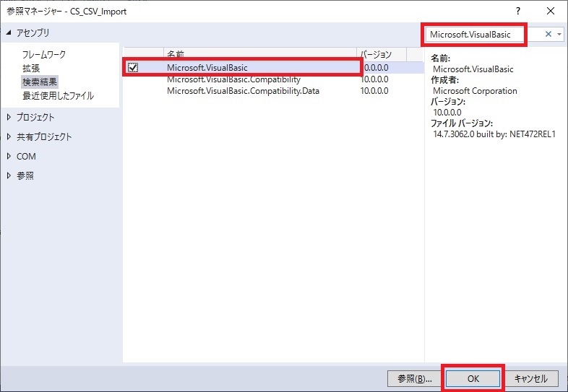The width and height of the screenshot is (568, 392).
Task: Expand the プロジェクト section
Action: 9,117
